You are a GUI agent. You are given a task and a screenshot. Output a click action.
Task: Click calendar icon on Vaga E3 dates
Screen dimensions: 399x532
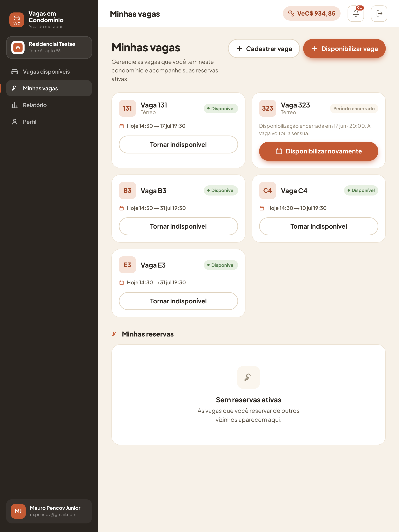(122, 283)
